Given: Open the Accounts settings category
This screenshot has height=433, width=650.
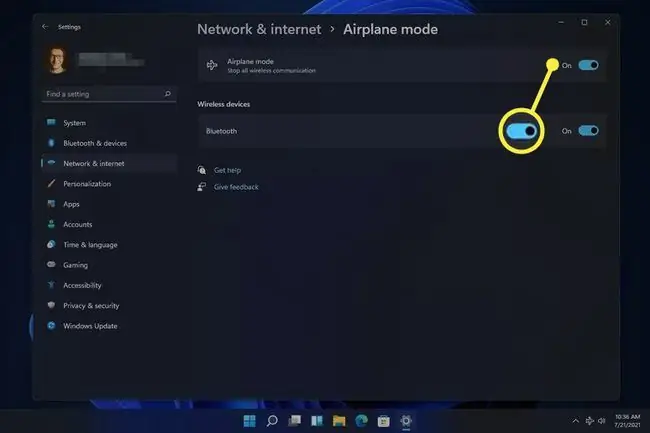Looking at the screenshot, I should pyautogui.click(x=109, y=224).
